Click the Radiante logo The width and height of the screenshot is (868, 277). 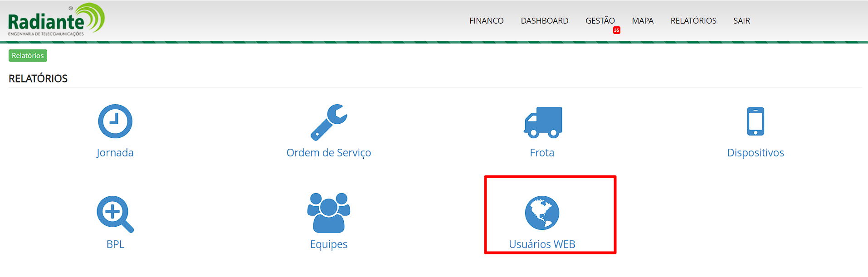point(56,20)
